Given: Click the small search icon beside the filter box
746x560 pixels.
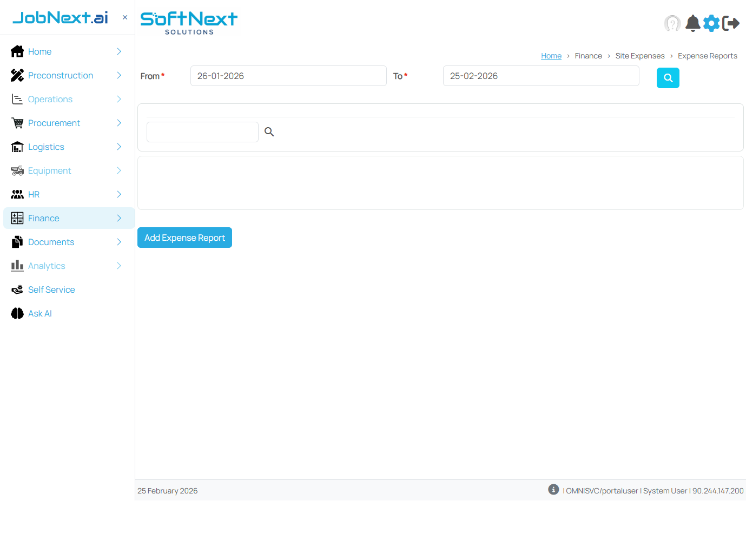Looking at the screenshot, I should click(x=269, y=131).
